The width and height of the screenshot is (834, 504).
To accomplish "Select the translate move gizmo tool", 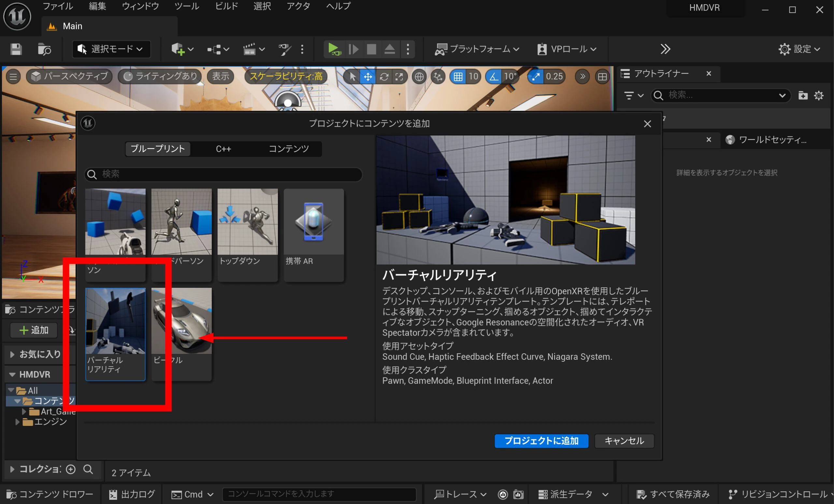I will [x=367, y=77].
